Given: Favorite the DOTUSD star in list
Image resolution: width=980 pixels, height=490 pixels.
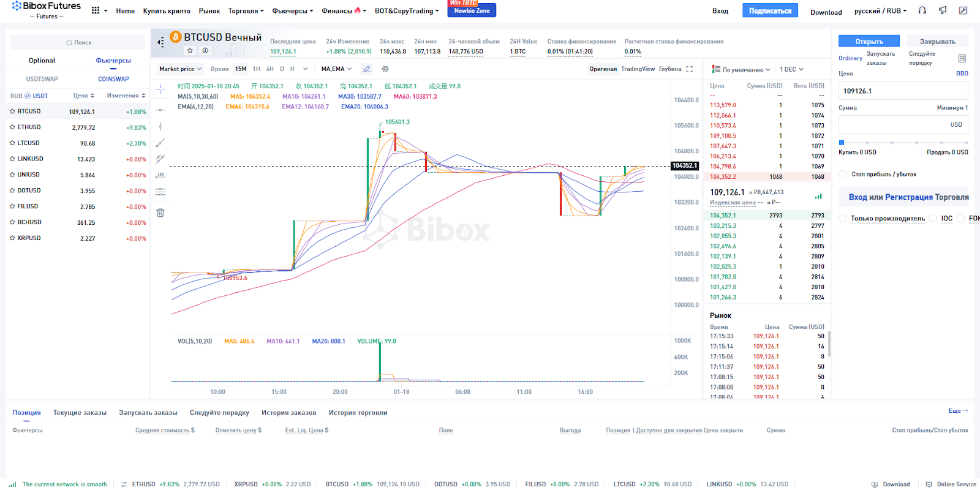Looking at the screenshot, I should coord(12,191).
